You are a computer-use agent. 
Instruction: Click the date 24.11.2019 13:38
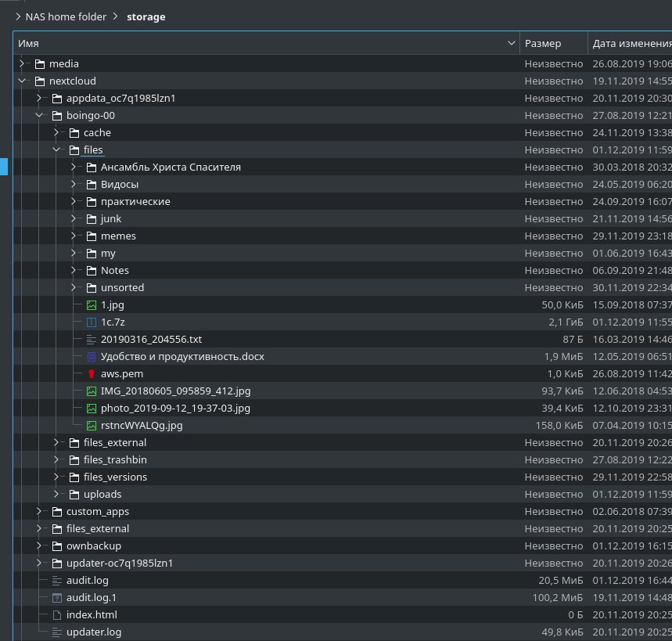(x=632, y=133)
